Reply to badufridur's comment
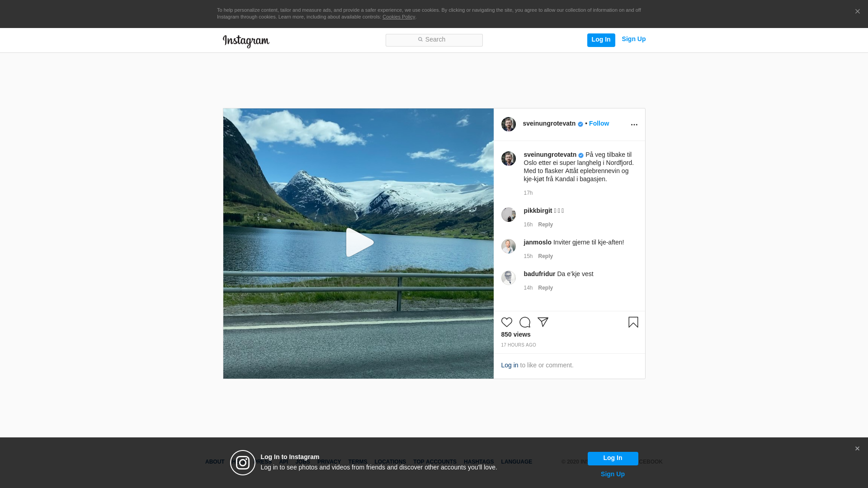The width and height of the screenshot is (868, 488). (x=545, y=288)
